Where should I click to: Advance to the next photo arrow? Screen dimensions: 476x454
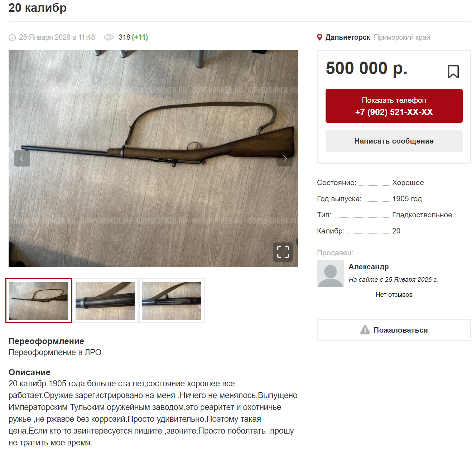click(284, 158)
